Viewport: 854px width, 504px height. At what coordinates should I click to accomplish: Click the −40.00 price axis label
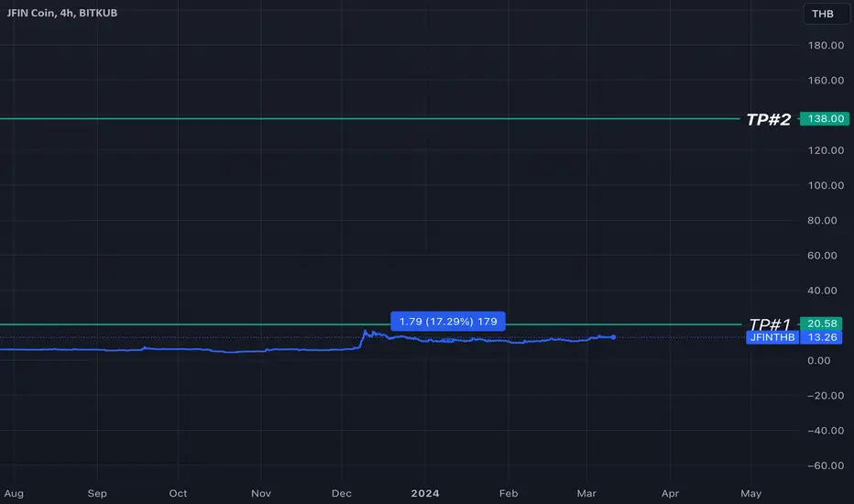(x=826, y=431)
